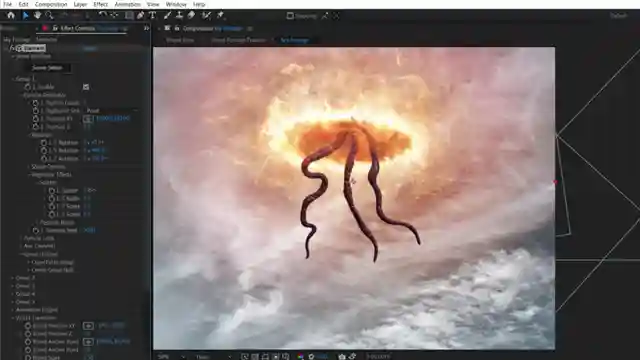
Task: Toggle stopwatch for X Rotation
Action: [44, 142]
